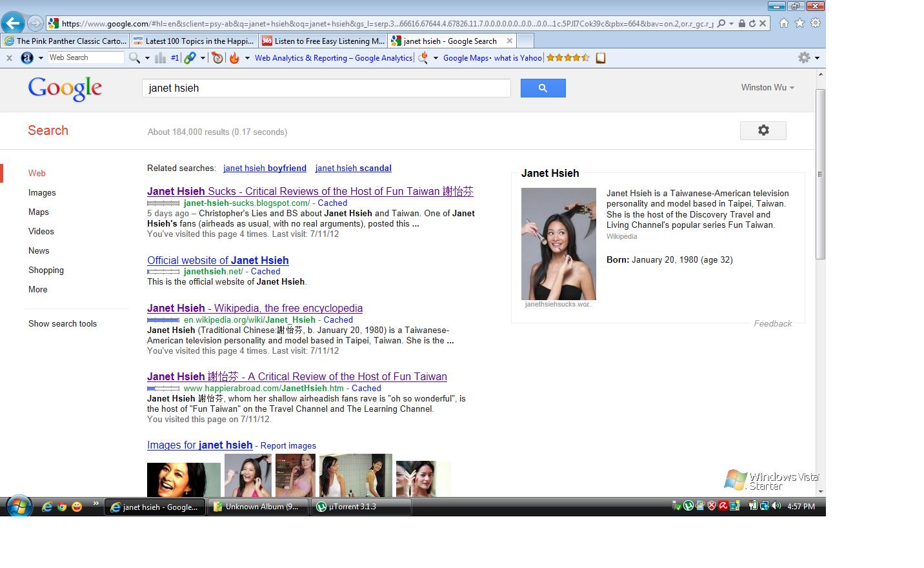Screen dimensions: 924x568
Task: Open dropdown next to chain link icon
Action: (x=203, y=58)
